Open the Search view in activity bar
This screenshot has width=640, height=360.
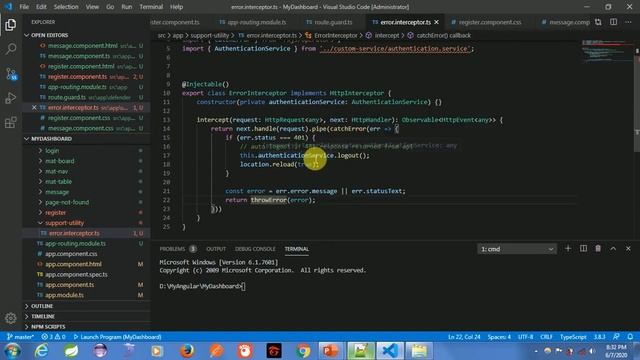[x=11, y=49]
